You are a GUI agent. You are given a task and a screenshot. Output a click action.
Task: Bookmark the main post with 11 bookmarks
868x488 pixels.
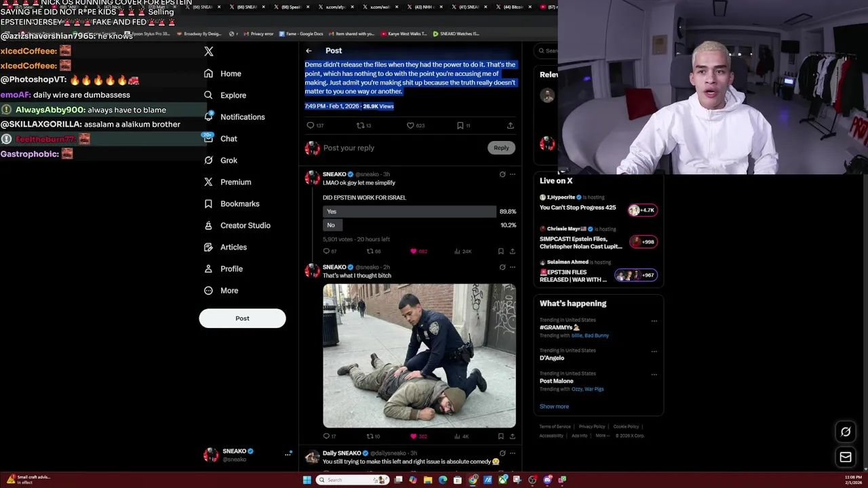(460, 125)
